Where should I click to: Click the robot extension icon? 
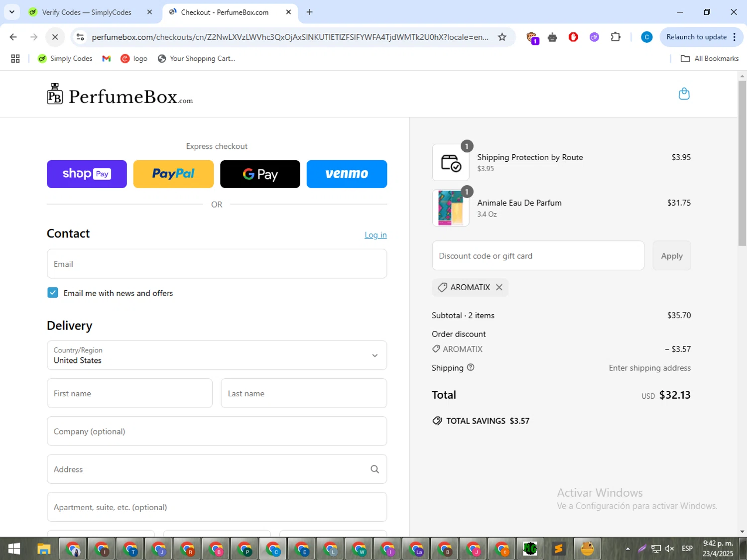552,37
